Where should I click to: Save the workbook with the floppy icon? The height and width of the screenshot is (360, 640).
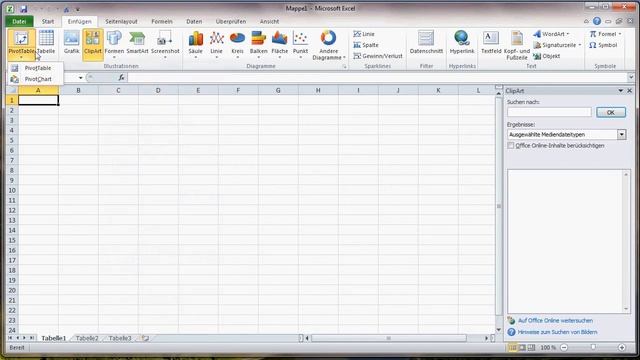click(24, 9)
